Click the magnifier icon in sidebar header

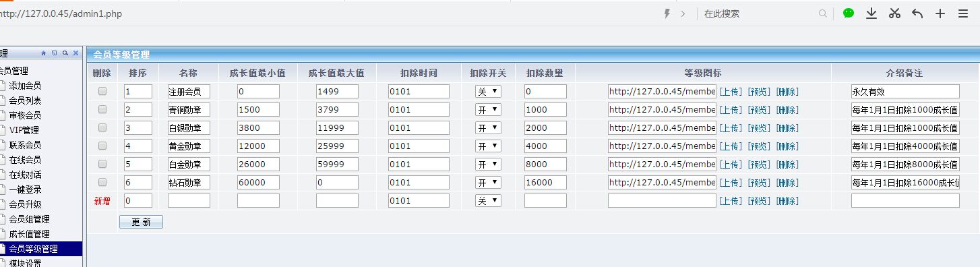pyautogui.click(x=65, y=53)
